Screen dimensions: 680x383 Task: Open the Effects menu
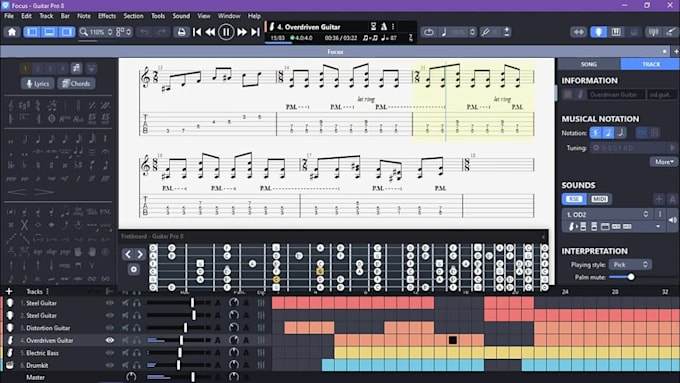[107, 16]
